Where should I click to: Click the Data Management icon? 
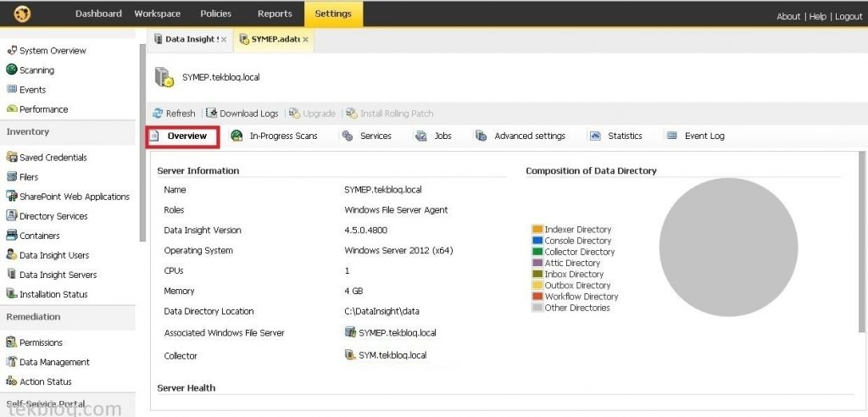[12, 362]
